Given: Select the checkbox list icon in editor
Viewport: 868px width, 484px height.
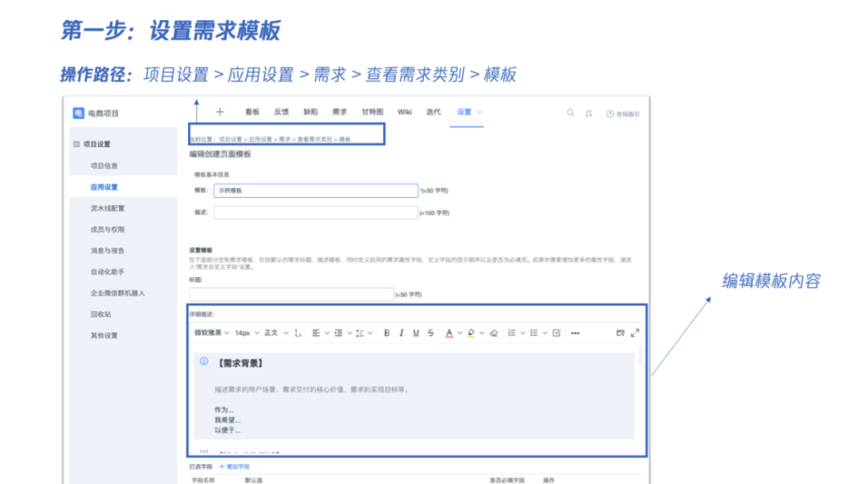Looking at the screenshot, I should tap(555, 332).
